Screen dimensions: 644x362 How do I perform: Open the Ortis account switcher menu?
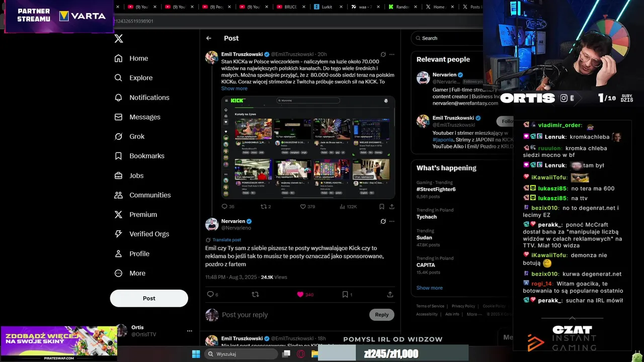click(189, 331)
